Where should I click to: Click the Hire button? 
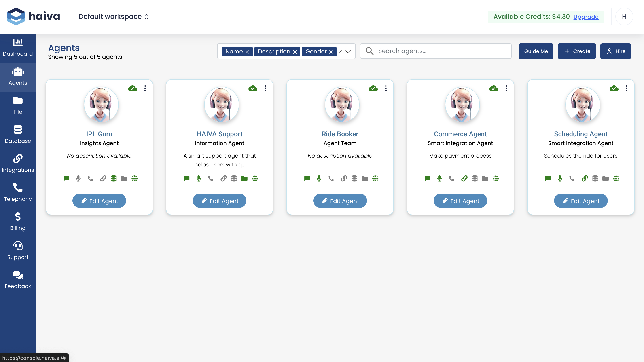coord(616,51)
